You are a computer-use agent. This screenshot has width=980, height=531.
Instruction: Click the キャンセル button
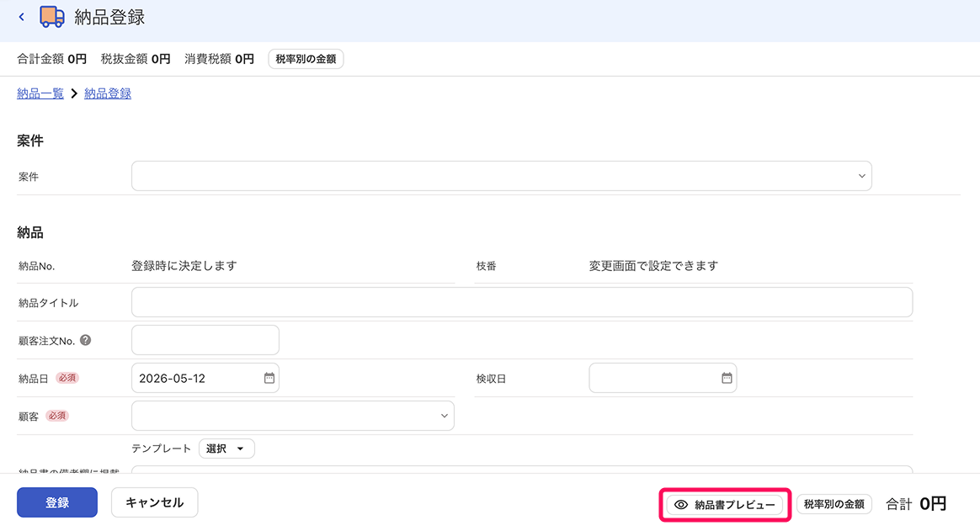[154, 502]
